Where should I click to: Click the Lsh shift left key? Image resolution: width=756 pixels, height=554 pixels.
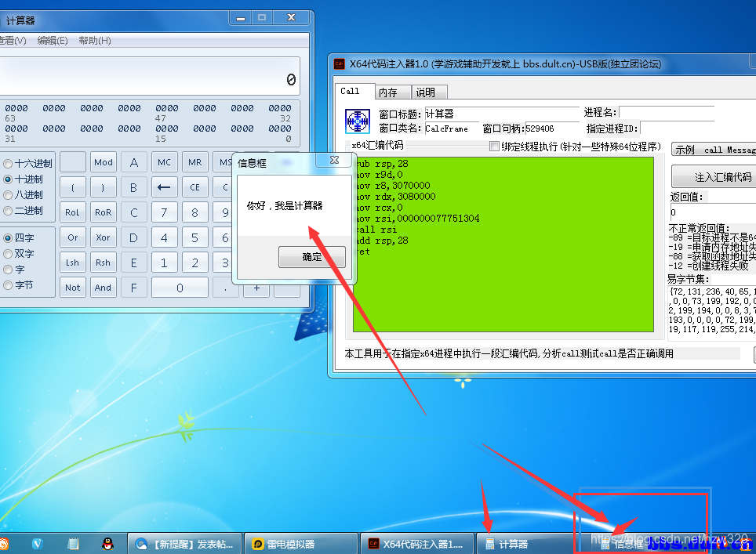tap(72, 263)
